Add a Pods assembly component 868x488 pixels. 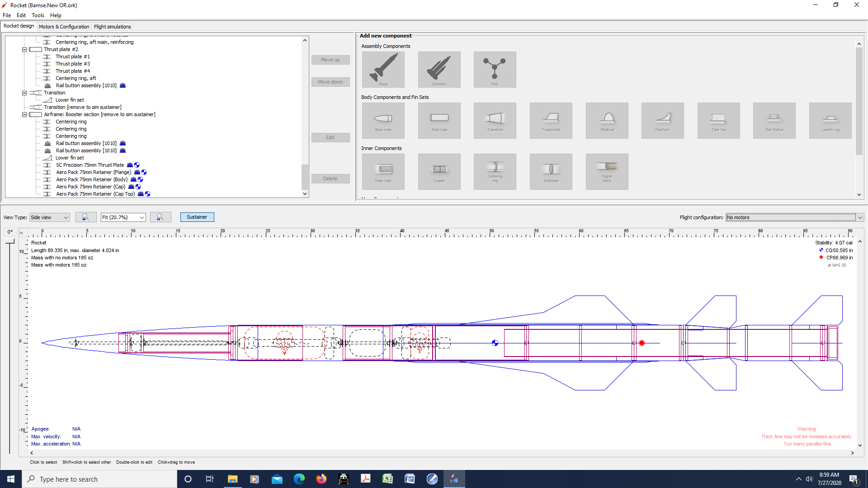click(495, 69)
